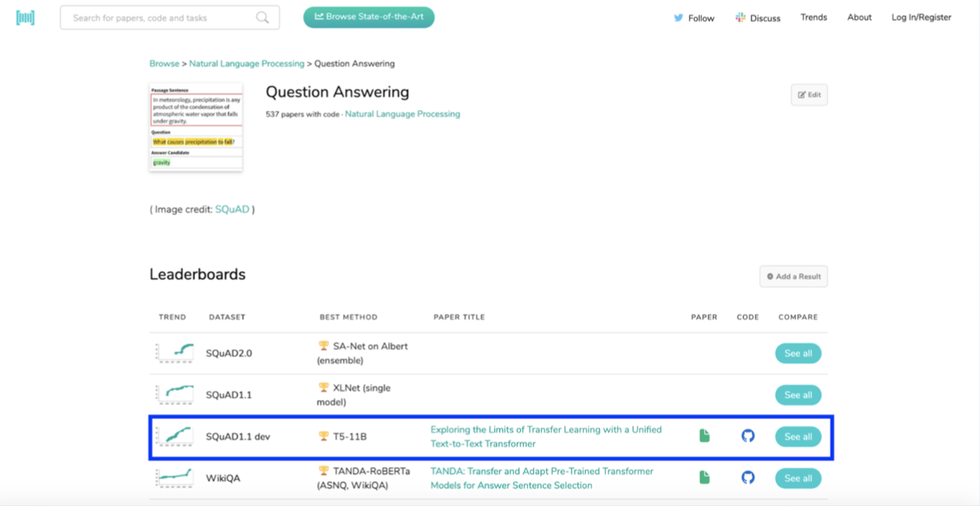980x506 pixels.
Task: Go to Natural Language Processing breadcrumb link
Action: click(247, 63)
